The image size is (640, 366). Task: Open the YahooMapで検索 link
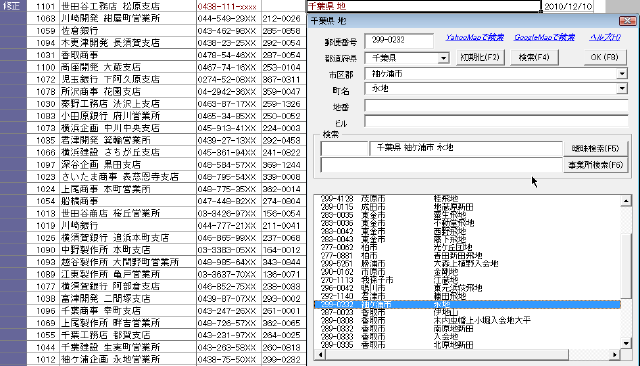pos(474,37)
